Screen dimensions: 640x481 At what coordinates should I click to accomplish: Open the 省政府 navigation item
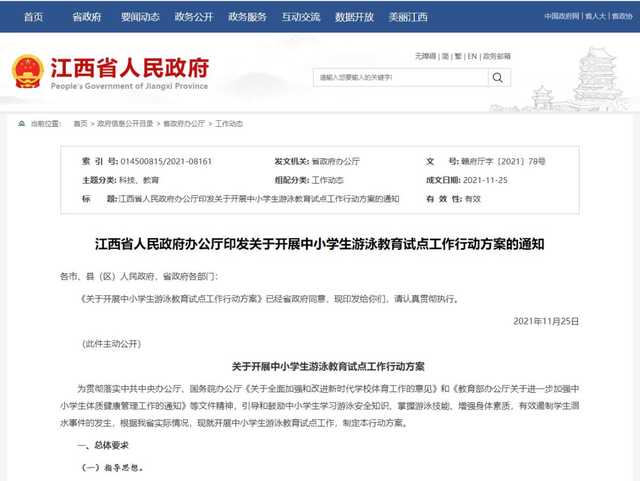tap(87, 17)
